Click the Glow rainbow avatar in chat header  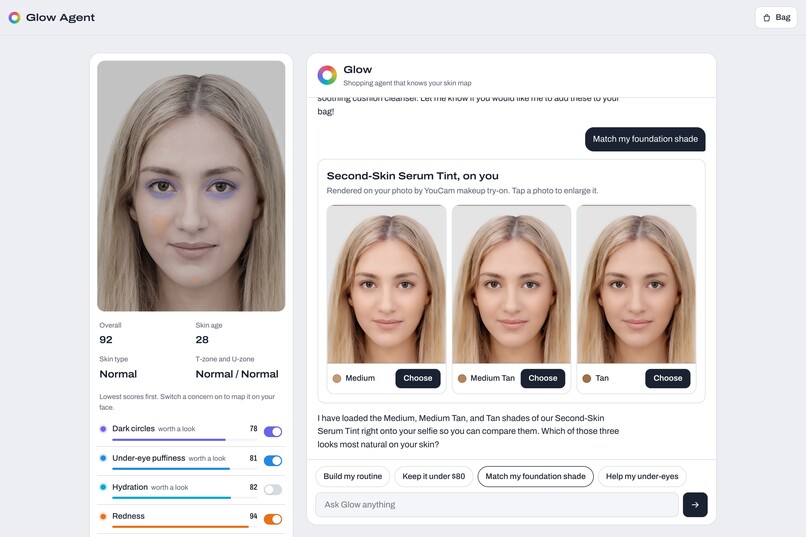[327, 75]
